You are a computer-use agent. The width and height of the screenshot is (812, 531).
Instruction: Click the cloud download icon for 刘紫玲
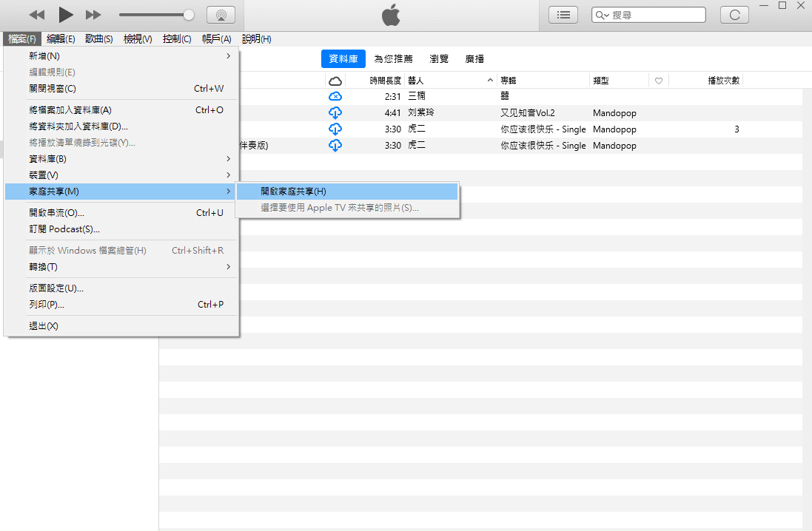(335, 113)
